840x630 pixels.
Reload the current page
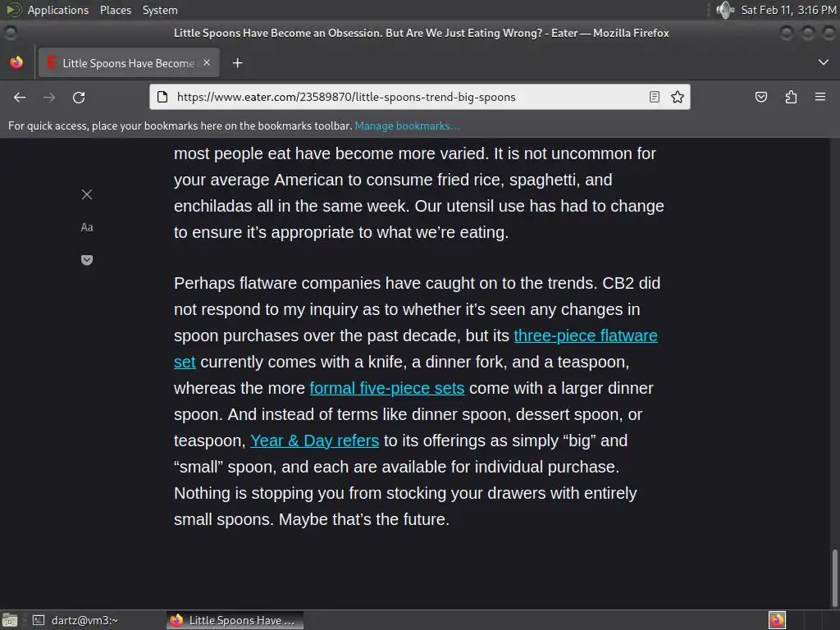coord(79,97)
